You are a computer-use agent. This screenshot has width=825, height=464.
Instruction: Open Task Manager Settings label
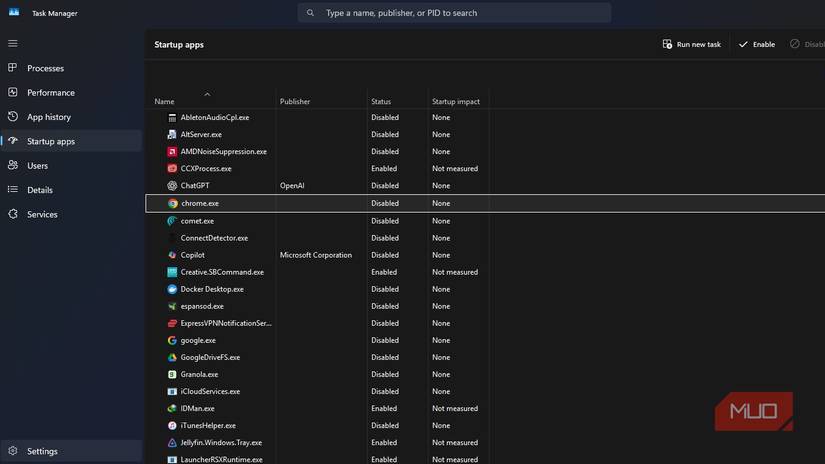(x=42, y=451)
